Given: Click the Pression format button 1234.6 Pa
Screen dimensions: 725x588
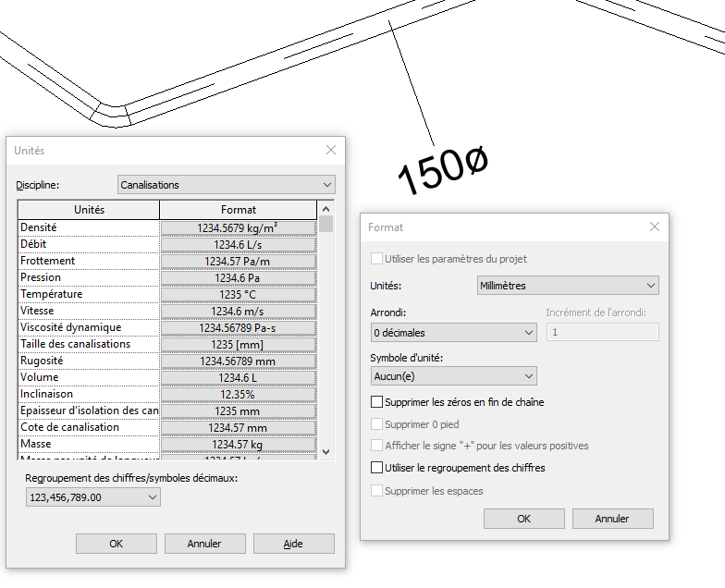Looking at the screenshot, I should tap(238, 277).
